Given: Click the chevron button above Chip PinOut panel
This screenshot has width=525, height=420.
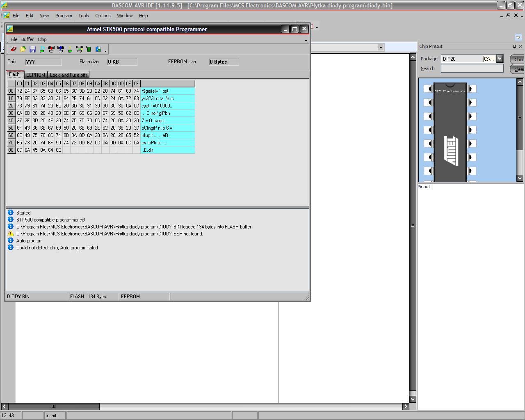Looking at the screenshot, I should coord(518,37).
